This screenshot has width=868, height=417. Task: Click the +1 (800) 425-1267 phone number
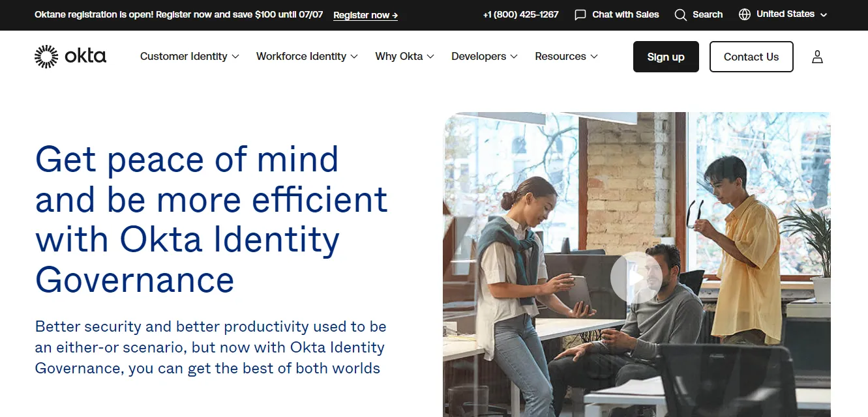coord(521,14)
